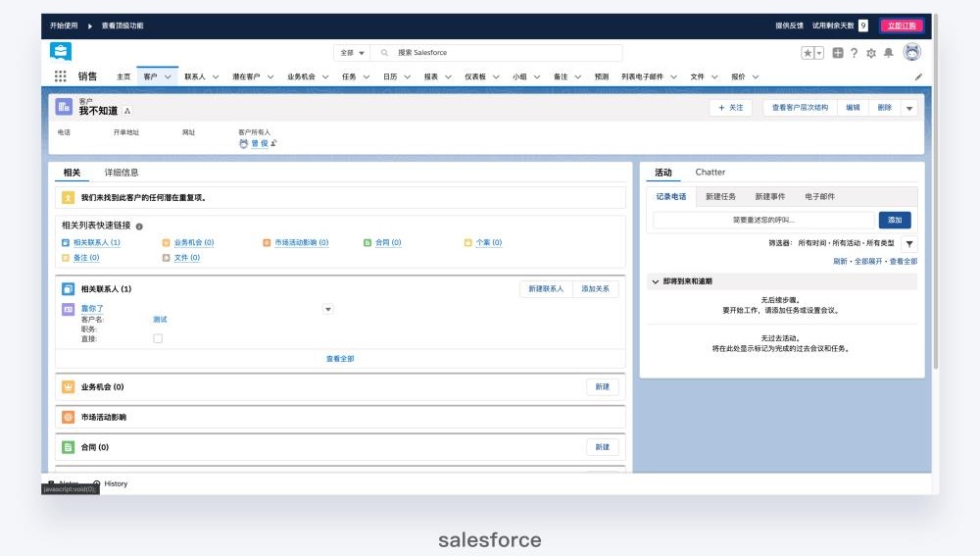Click the 添加关系 button
This screenshot has width=980, height=556.
click(595, 289)
